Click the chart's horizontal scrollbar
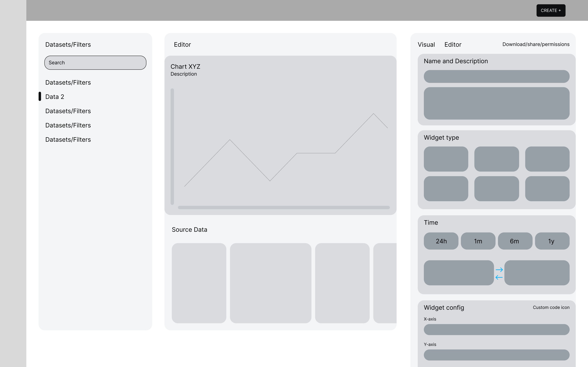 coord(284,208)
